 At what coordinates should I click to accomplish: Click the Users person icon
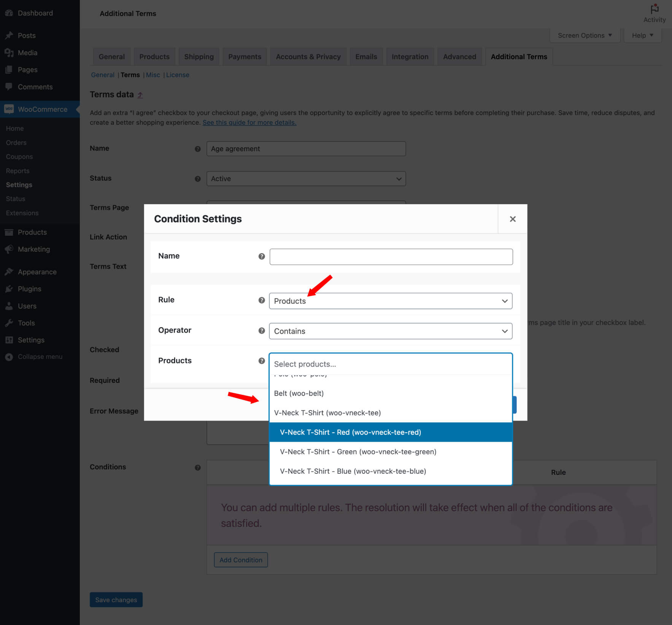9,306
